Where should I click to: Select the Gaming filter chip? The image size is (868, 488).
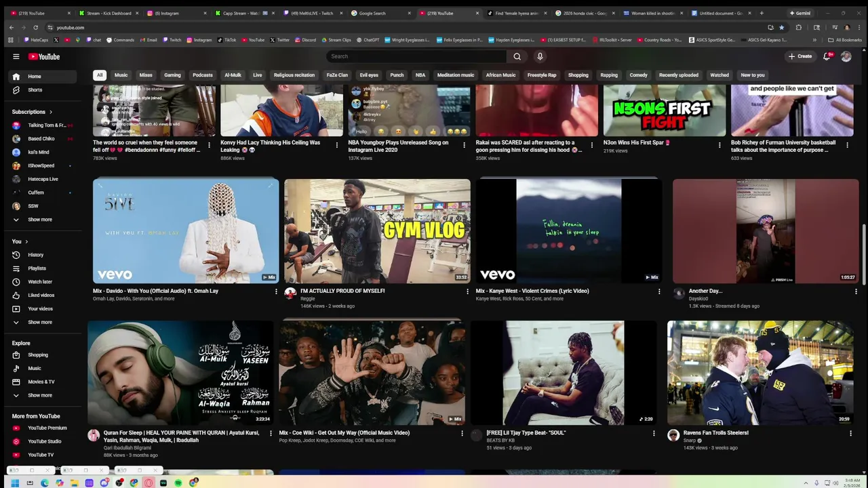[172, 75]
